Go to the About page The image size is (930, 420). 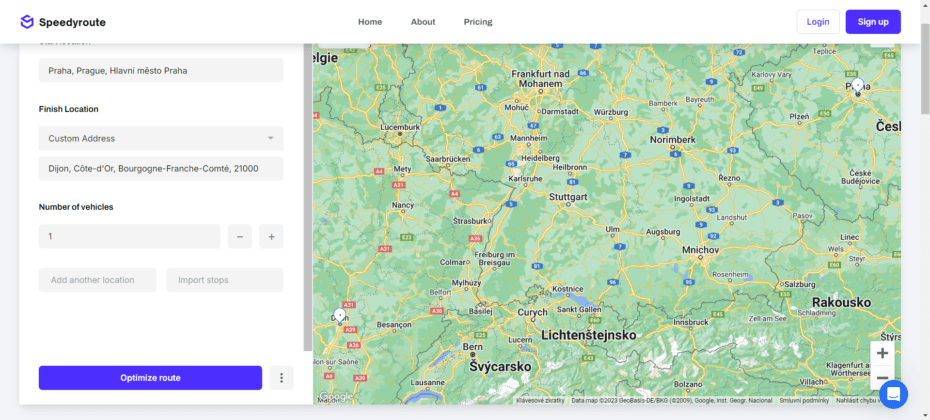click(423, 22)
